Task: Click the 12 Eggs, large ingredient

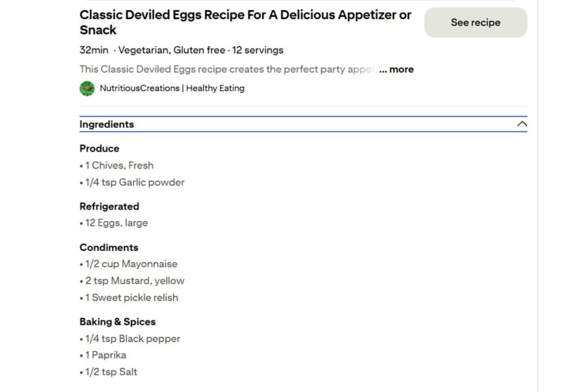Action: (x=116, y=223)
